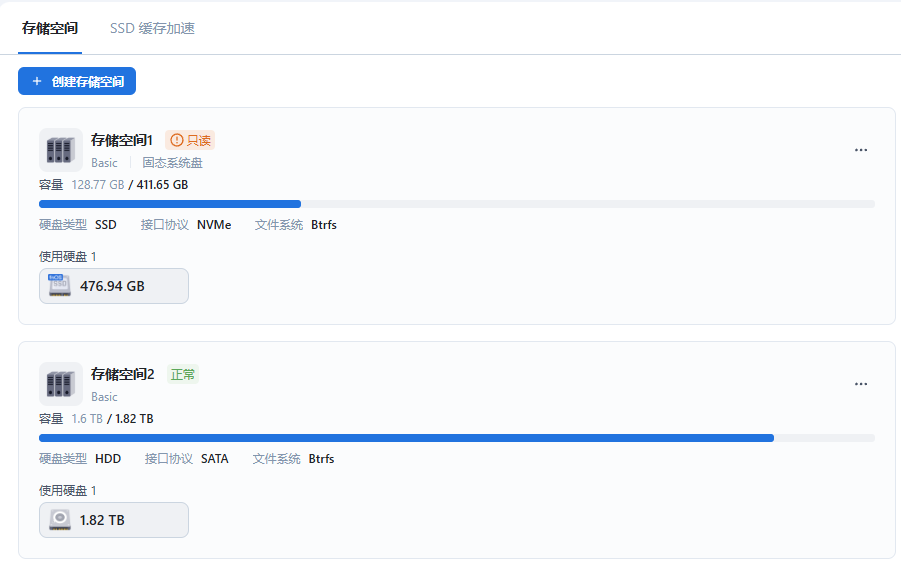The height and width of the screenshot is (564, 901).
Task: Click 使用硬盘 count in 存储空间2
Action: 94,491
